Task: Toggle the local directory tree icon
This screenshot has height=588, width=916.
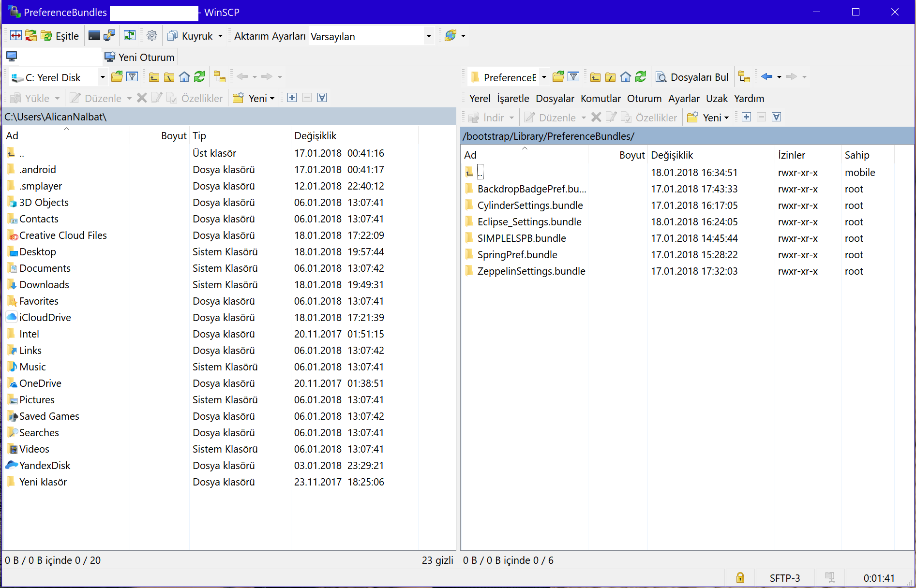Action: pos(220,77)
